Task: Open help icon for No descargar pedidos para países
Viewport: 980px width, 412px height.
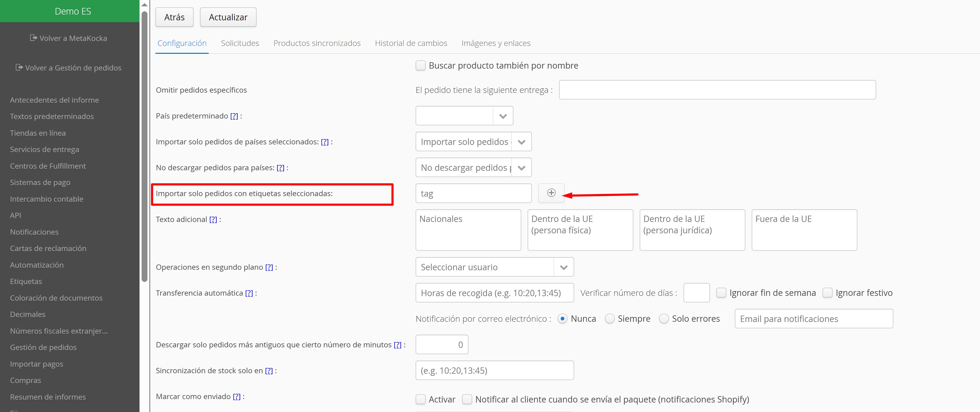Action: click(x=280, y=168)
